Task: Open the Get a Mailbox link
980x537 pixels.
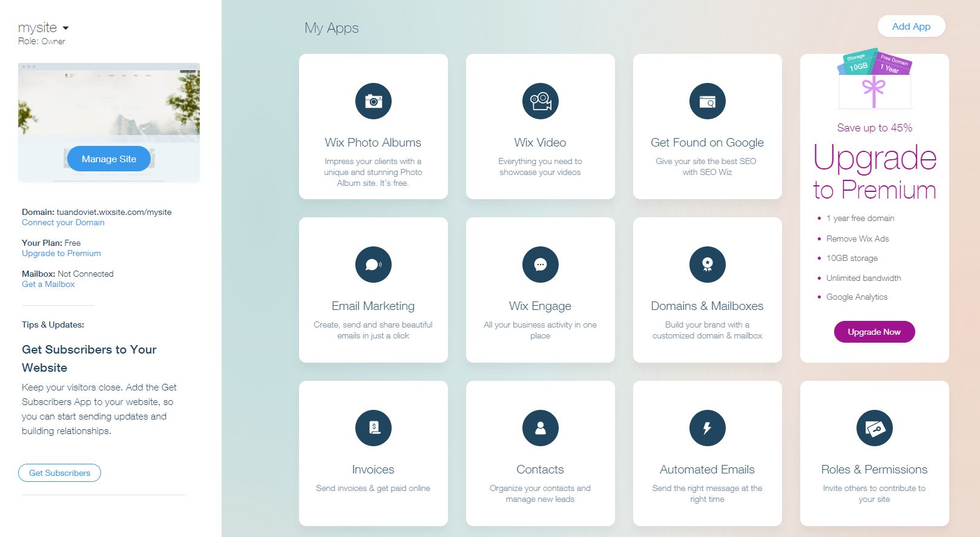Action: click(48, 284)
